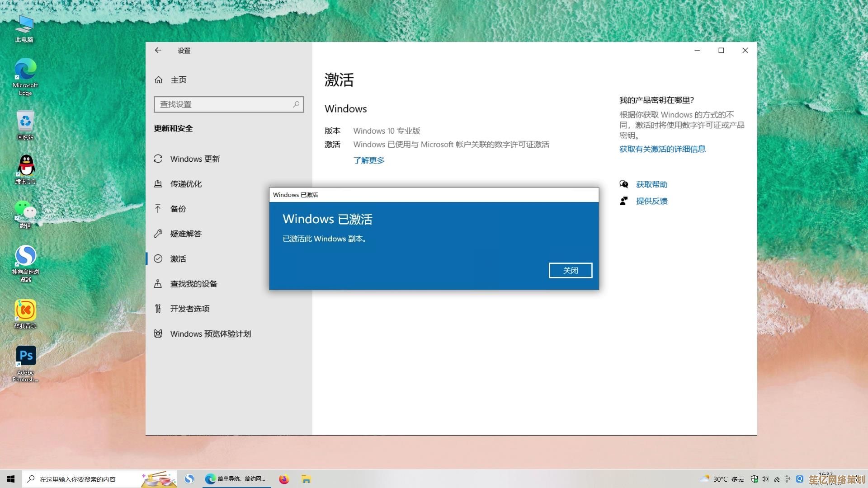Viewport: 868px width, 488px height.
Task: Click the 查找设置 search field
Action: click(x=224, y=104)
